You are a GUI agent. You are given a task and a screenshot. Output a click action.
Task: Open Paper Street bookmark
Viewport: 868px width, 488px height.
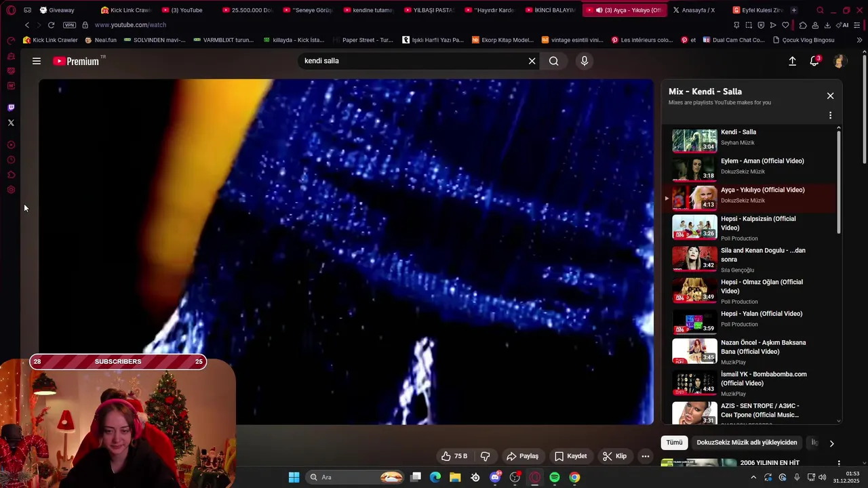tap(363, 40)
